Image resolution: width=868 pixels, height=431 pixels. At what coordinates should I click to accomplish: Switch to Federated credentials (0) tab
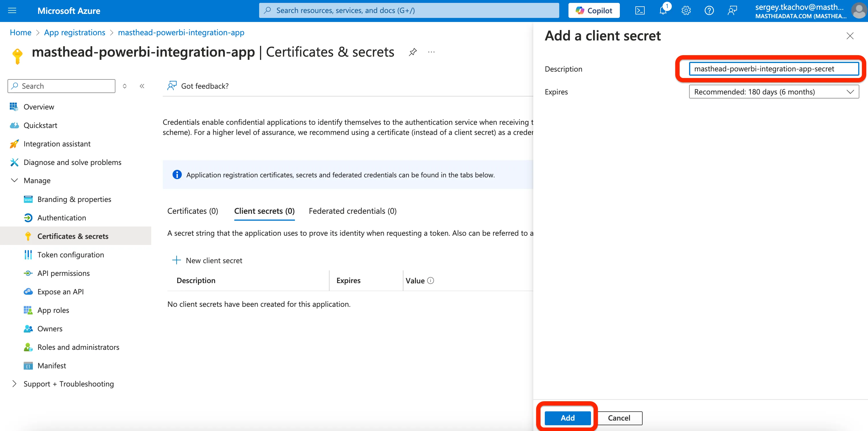352,211
